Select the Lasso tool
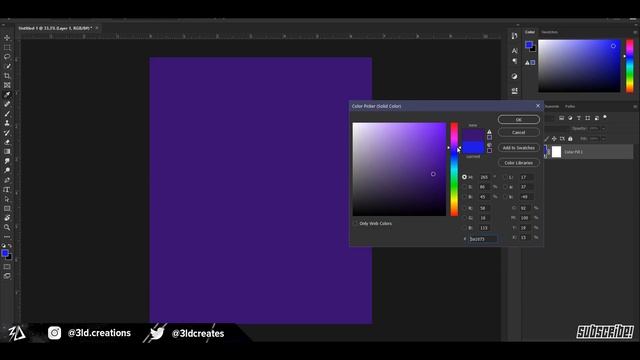The height and width of the screenshot is (360, 640). point(7,57)
